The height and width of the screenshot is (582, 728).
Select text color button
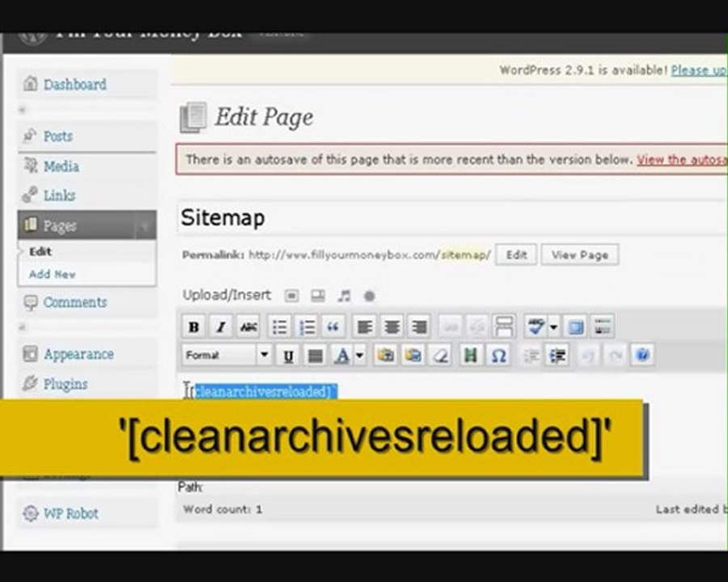(x=342, y=356)
